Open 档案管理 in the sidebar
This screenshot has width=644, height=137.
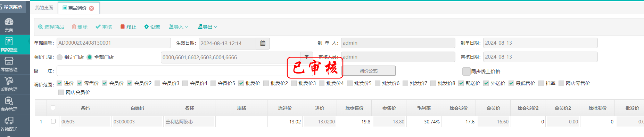(9, 44)
